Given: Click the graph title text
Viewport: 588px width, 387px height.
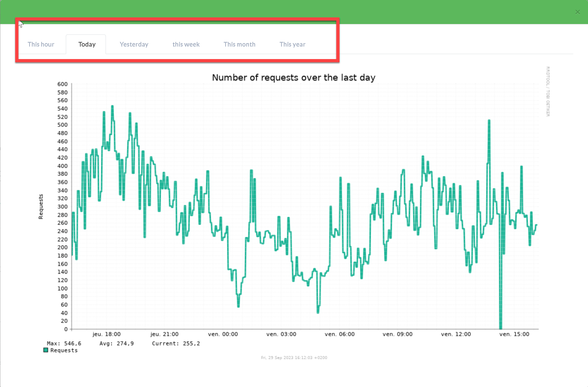Looking at the screenshot, I should click(x=293, y=77).
